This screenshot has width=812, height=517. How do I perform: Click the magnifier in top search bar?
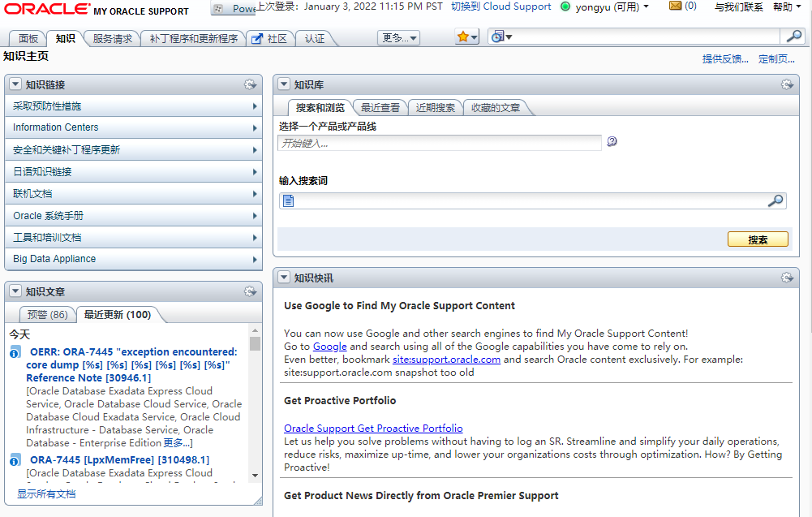pos(793,37)
